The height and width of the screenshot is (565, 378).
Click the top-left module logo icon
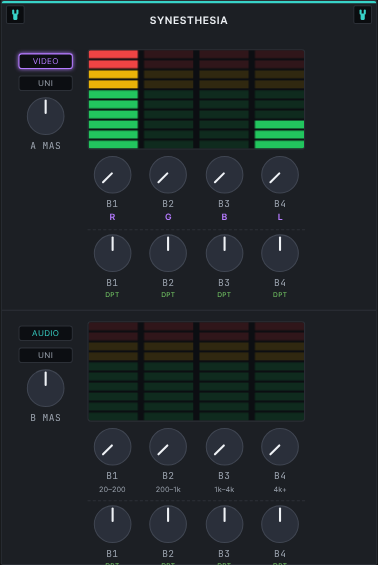click(x=15, y=15)
